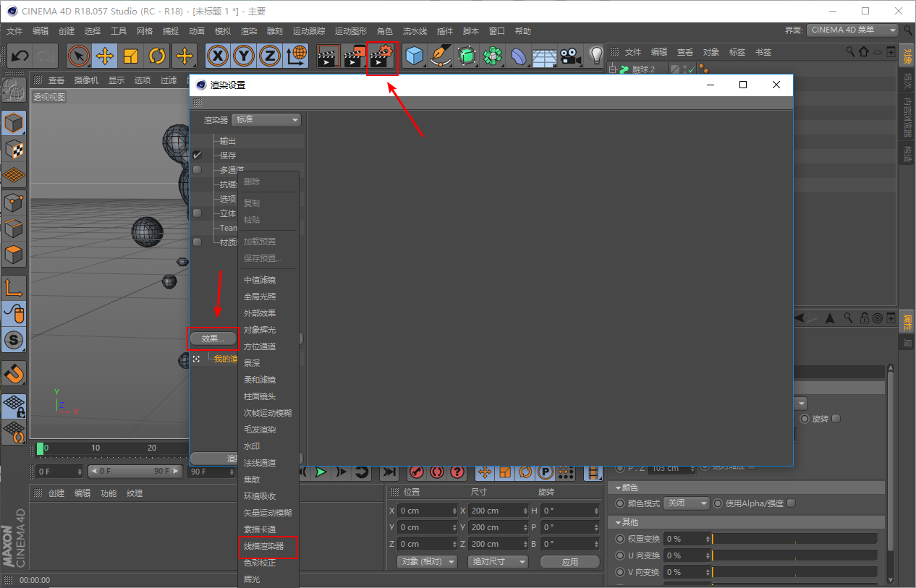Click the spline pen tool icon

click(441, 56)
